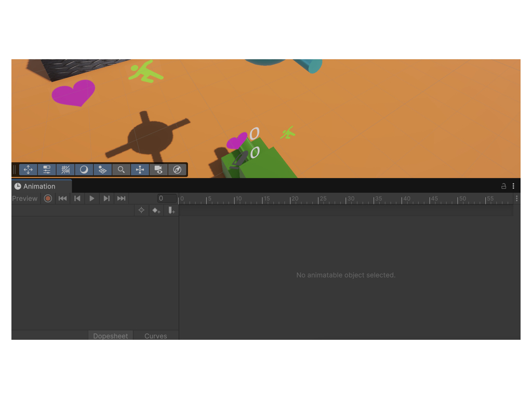Toggle the grid plane visibility icon
The image size is (532, 399).
103,170
